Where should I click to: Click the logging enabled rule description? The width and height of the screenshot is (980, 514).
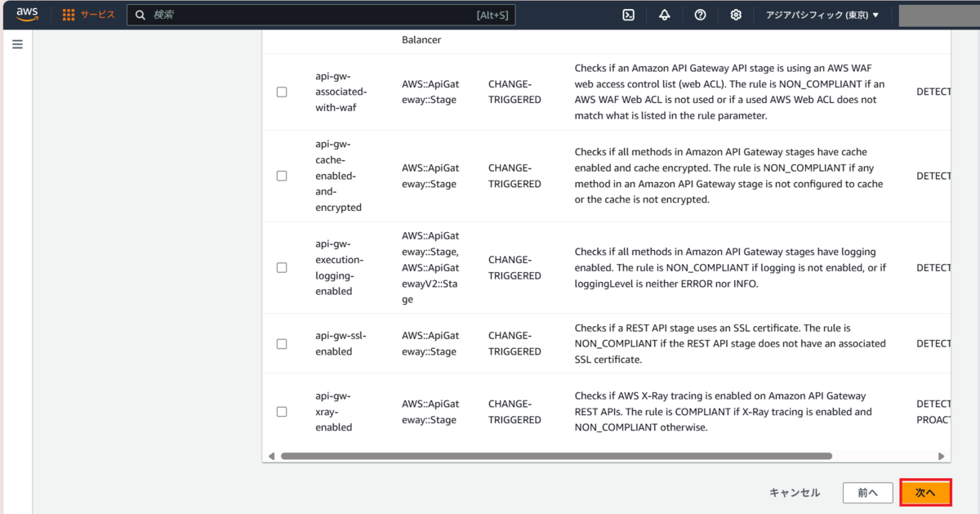tap(730, 267)
